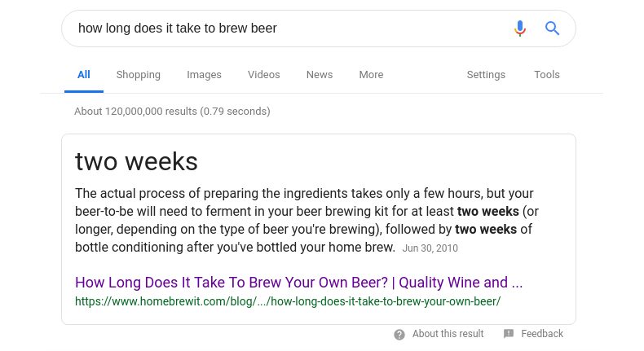The height and width of the screenshot is (351, 644).
Task: Click the green homebrewit.com URL
Action: 288,301
